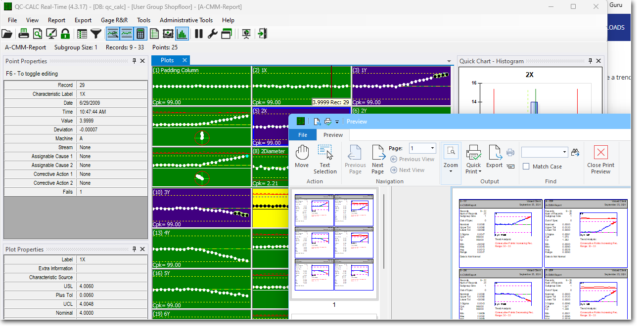
Task: Open the Plots tab list dropdown arrow
Action: [x=449, y=61]
